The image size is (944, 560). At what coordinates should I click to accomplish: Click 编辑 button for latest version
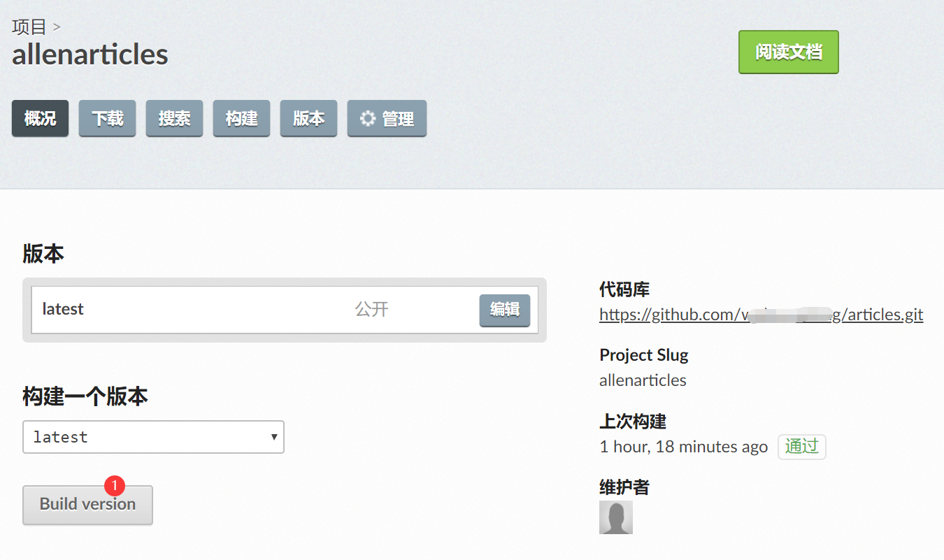[x=504, y=310]
